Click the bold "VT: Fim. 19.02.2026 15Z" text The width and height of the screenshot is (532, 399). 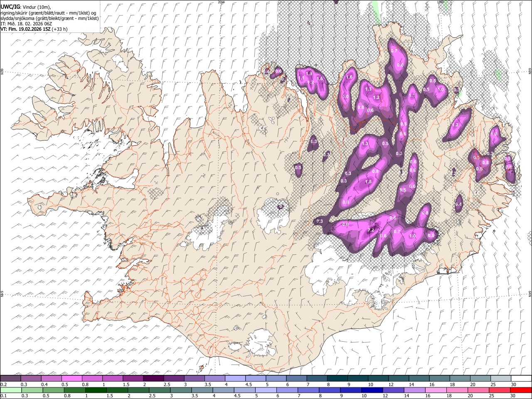coord(25,29)
